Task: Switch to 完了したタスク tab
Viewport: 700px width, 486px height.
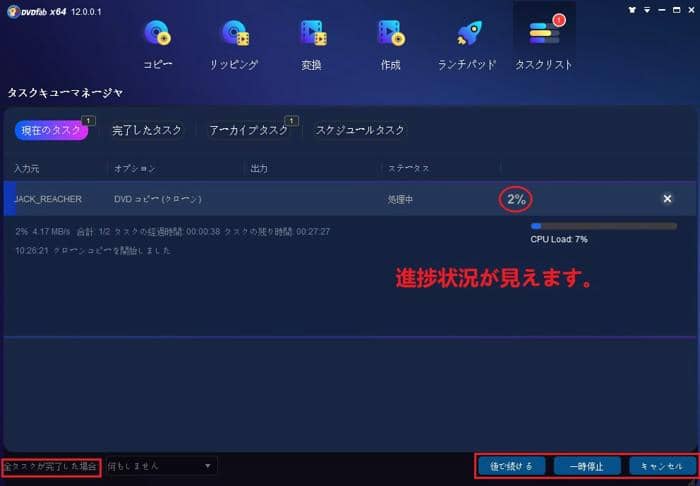Action: click(x=147, y=130)
